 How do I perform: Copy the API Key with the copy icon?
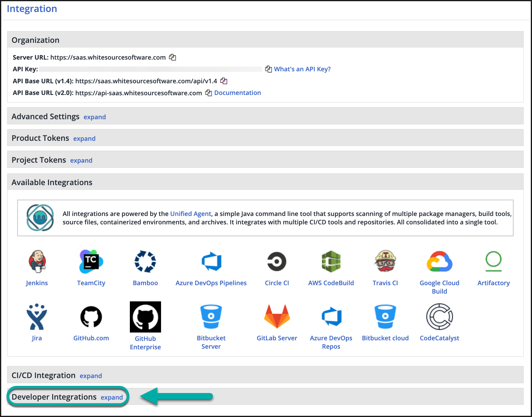[x=268, y=69]
